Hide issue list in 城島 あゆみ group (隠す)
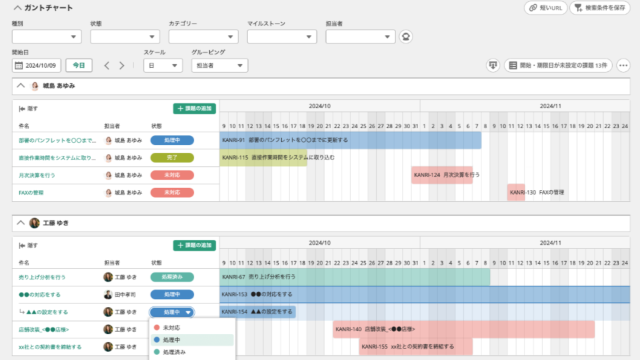Image resolution: width=640 pixels, height=360 pixels. coord(28,109)
